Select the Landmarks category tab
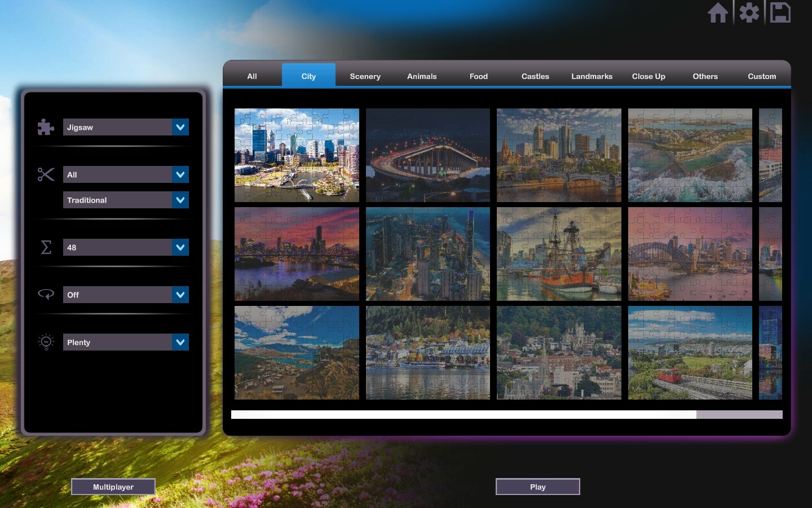The width and height of the screenshot is (812, 508). pos(592,76)
